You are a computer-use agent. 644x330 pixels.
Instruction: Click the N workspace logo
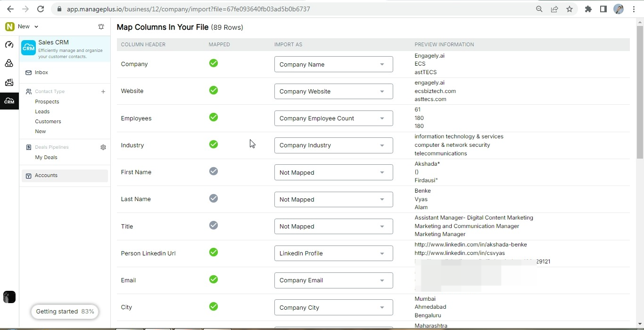point(9,27)
